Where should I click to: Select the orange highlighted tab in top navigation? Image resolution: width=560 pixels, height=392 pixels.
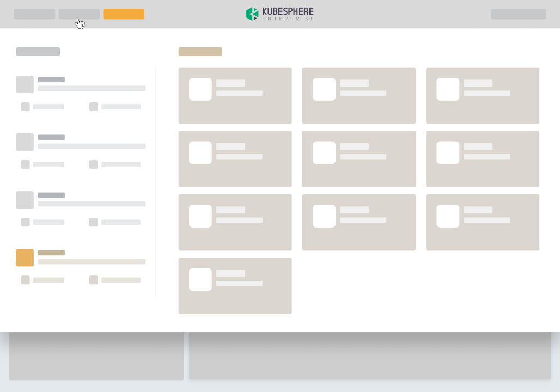click(124, 14)
